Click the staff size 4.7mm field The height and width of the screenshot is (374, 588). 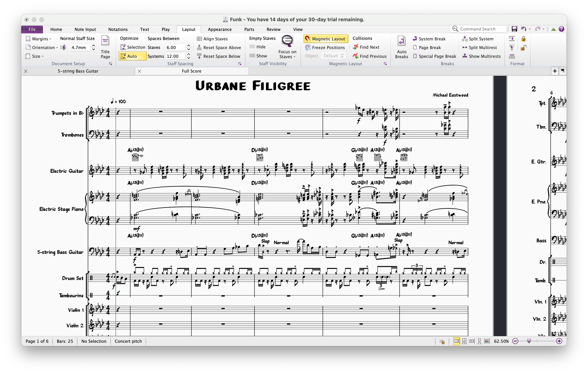(80, 47)
